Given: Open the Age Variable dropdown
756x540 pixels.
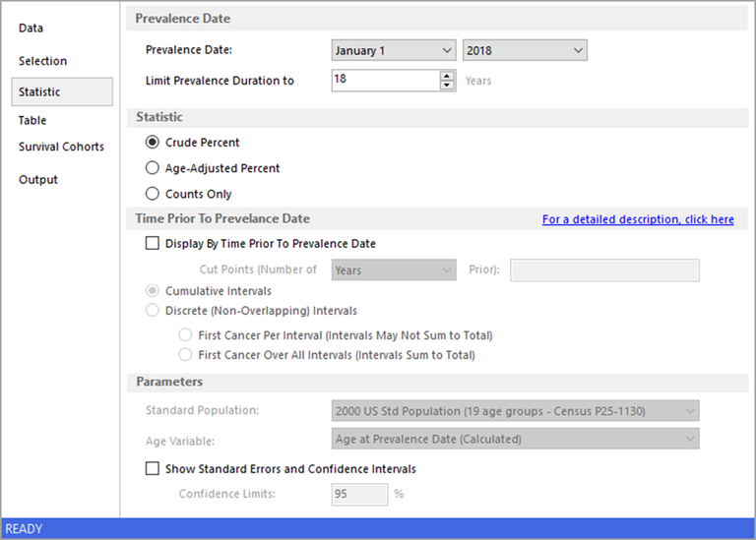Looking at the screenshot, I should pyautogui.click(x=515, y=439).
